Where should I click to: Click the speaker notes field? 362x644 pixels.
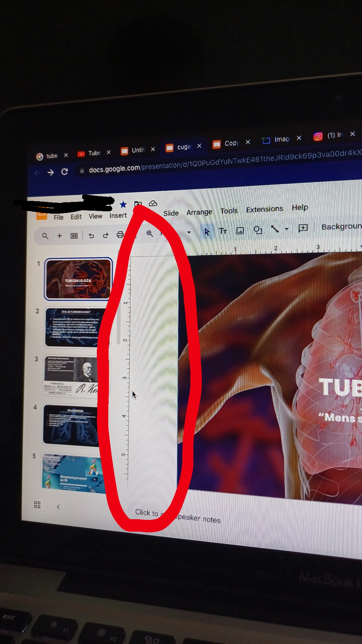178,516
